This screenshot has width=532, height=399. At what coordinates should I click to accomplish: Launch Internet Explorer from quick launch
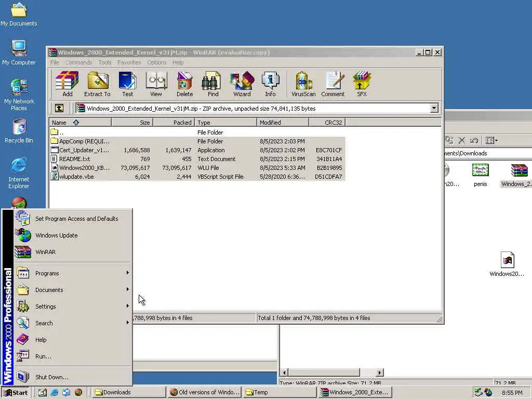pos(54,392)
